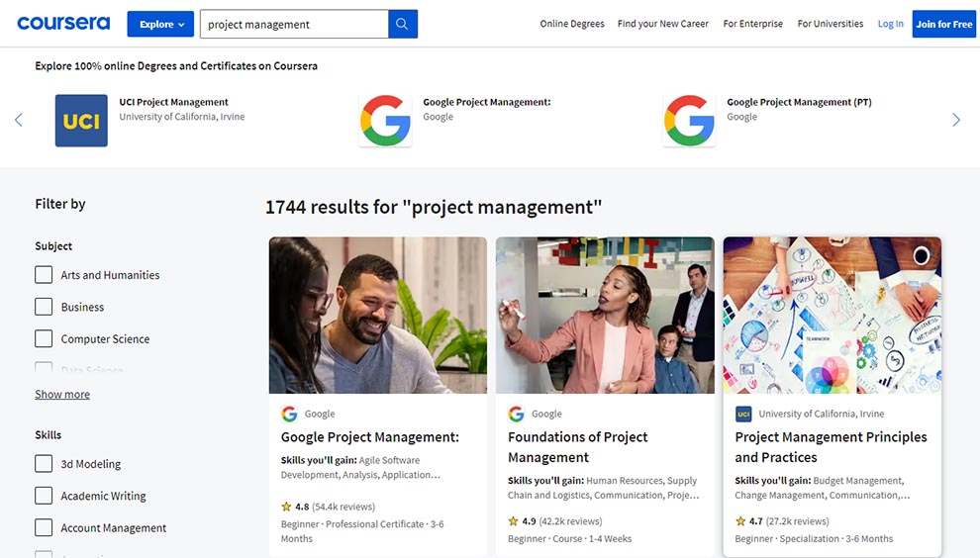Open the UCI Project Management carousel link
980x558 pixels.
tap(174, 102)
